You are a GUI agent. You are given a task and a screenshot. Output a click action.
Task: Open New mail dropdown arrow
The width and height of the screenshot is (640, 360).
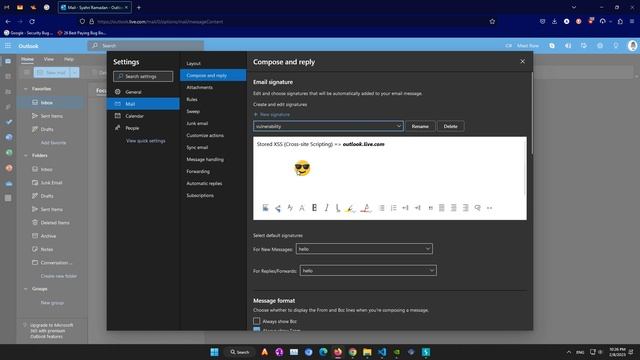75,73
